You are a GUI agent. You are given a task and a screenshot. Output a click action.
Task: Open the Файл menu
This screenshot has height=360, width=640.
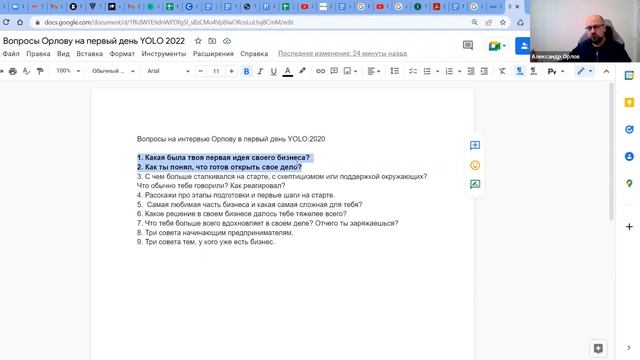click(x=11, y=53)
